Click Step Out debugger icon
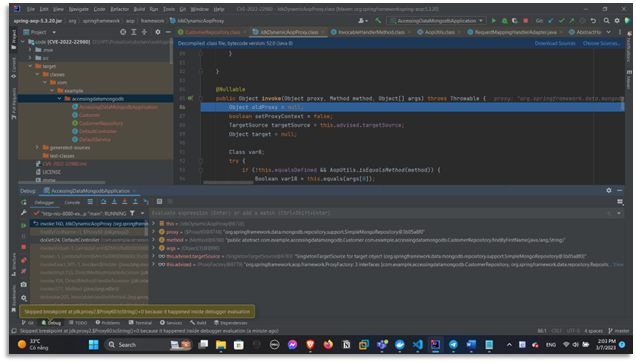The image size is (636, 363). tap(135, 202)
